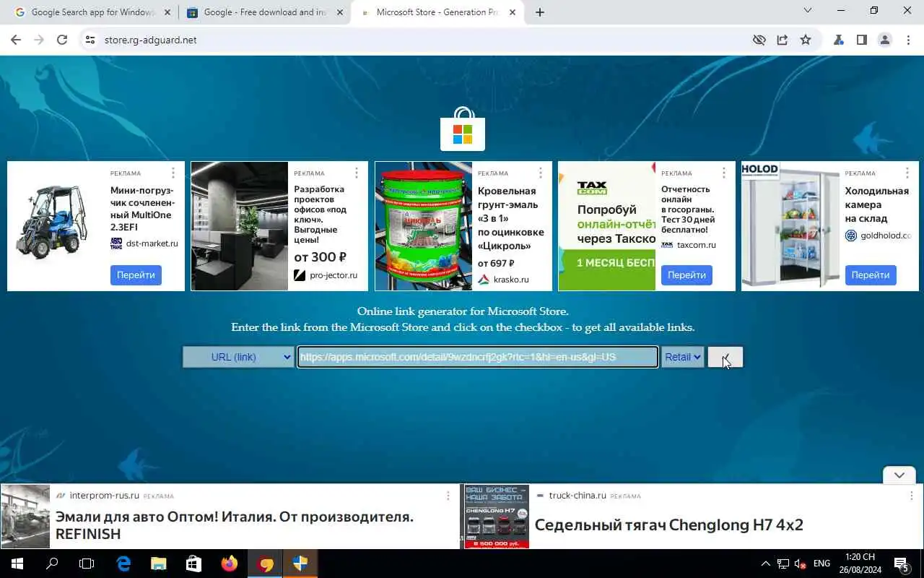This screenshot has width=924, height=578.
Task: Click the browser back arrow
Action: [x=16, y=40]
